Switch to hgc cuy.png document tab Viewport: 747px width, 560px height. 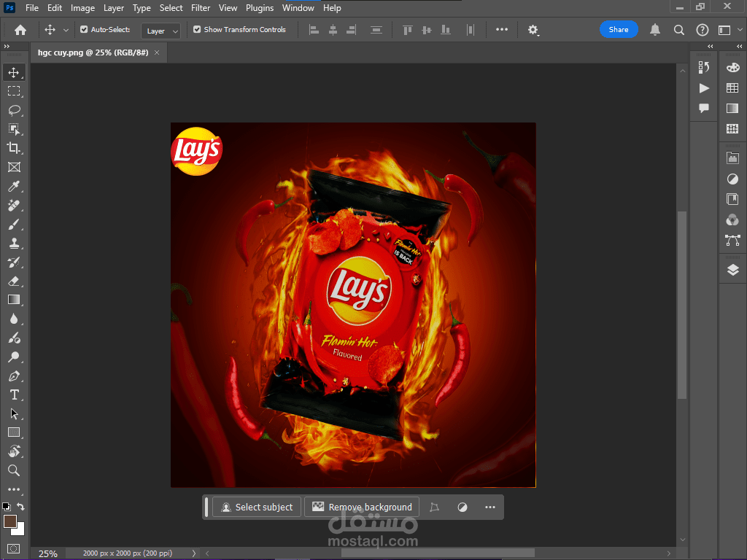[93, 52]
